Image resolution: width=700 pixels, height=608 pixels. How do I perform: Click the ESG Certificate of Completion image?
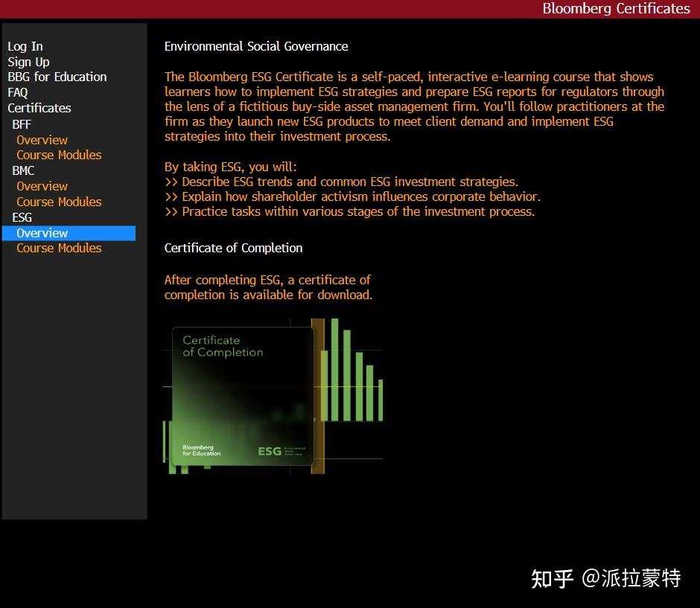[x=273, y=396]
